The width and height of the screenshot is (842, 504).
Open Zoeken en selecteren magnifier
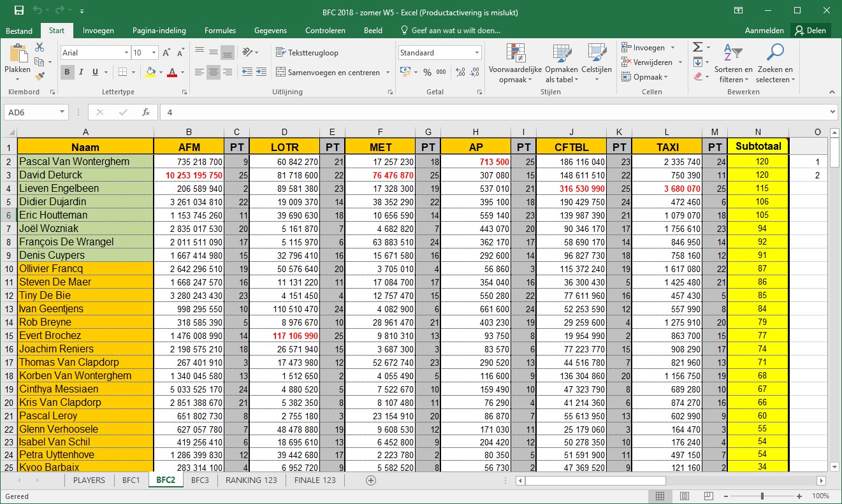point(775,64)
